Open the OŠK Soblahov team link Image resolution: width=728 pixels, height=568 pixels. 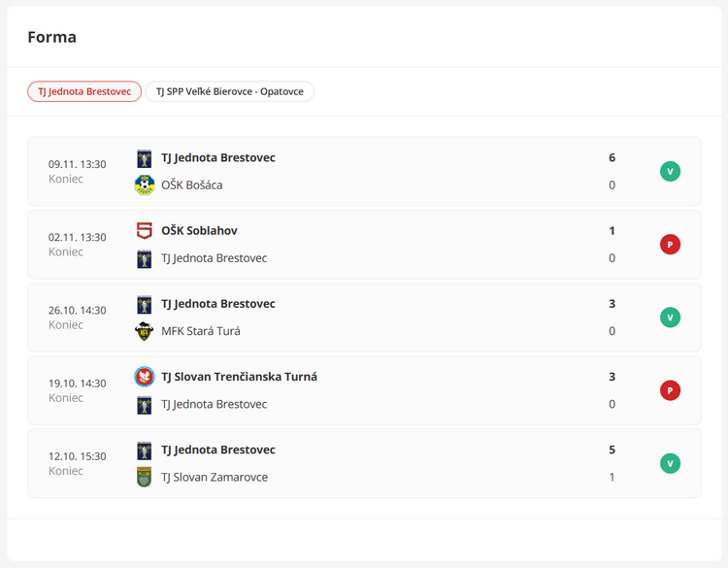(199, 231)
